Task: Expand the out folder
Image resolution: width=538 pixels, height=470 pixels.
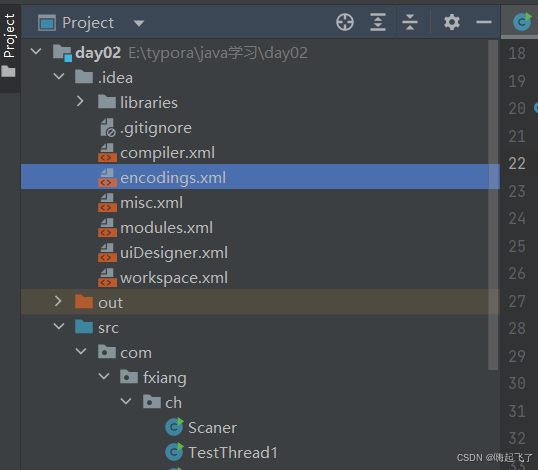Action: pos(58,302)
